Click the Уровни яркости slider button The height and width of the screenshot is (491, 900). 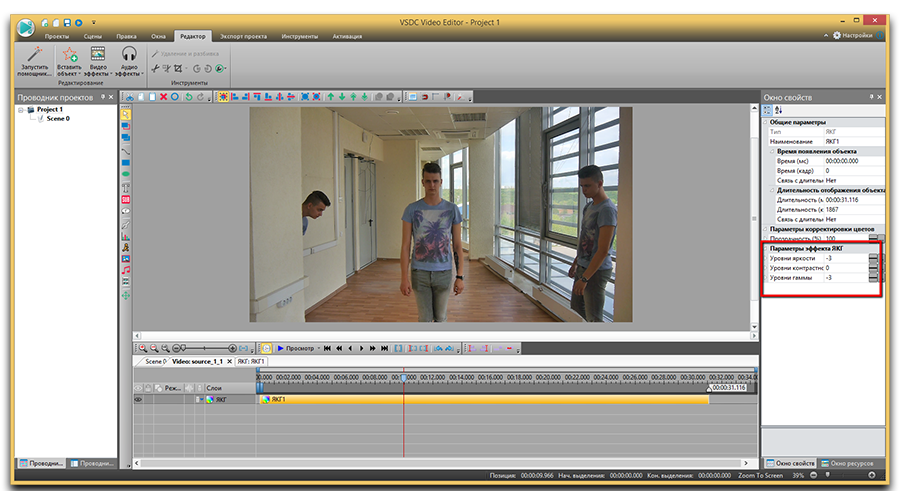point(873,258)
